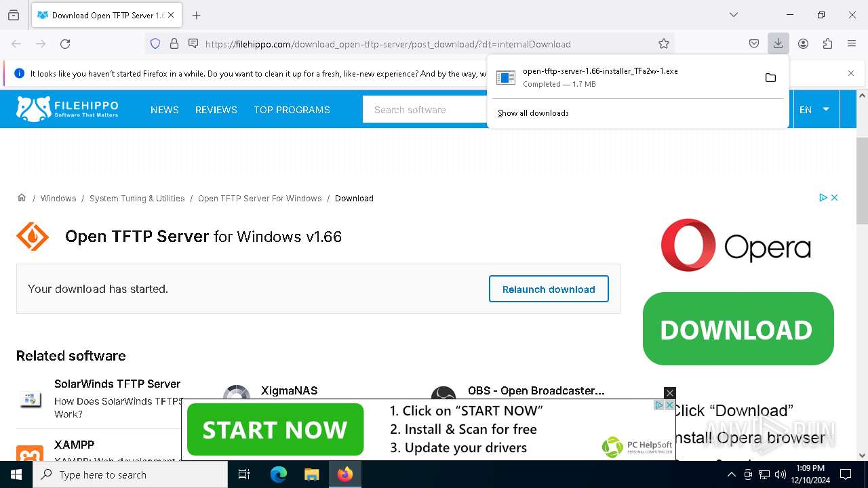Click the green START NOW ad button
The image size is (868, 488).
tap(275, 430)
